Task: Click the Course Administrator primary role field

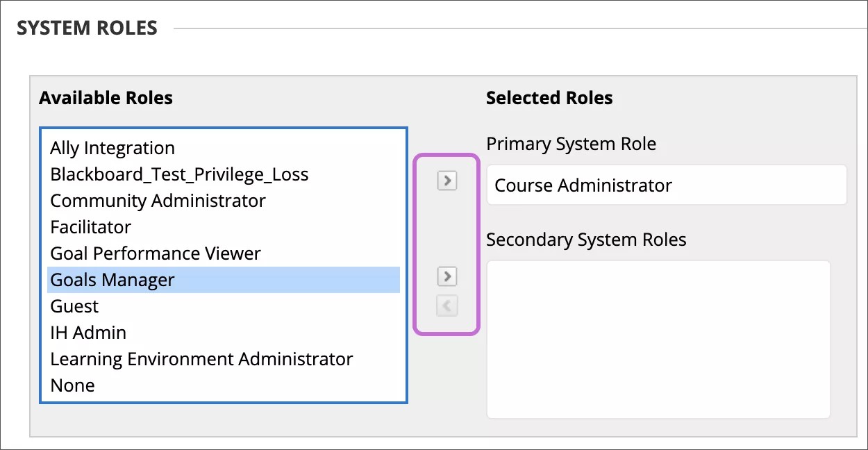Action: tap(667, 185)
